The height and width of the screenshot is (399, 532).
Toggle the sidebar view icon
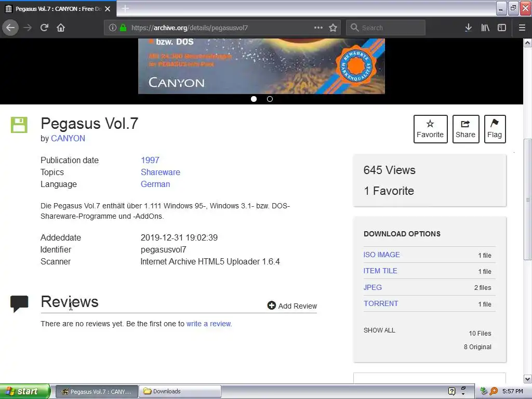point(502,28)
